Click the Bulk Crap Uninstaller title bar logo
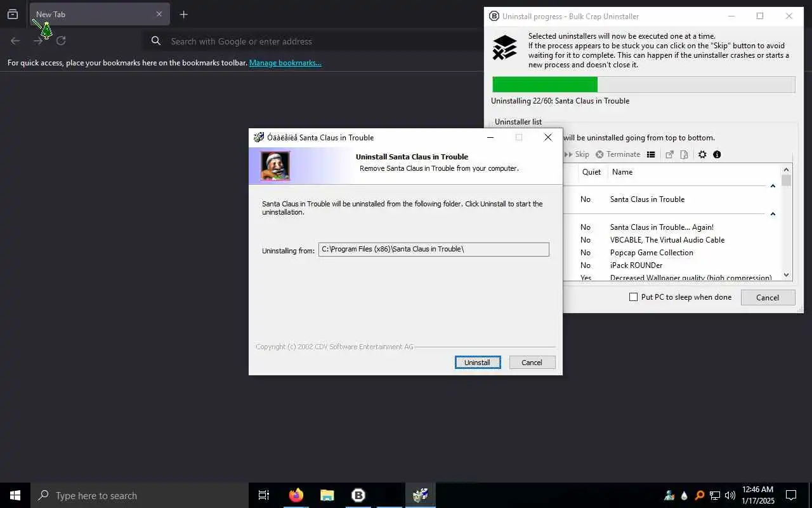This screenshot has width=812, height=508. pyautogui.click(x=495, y=17)
